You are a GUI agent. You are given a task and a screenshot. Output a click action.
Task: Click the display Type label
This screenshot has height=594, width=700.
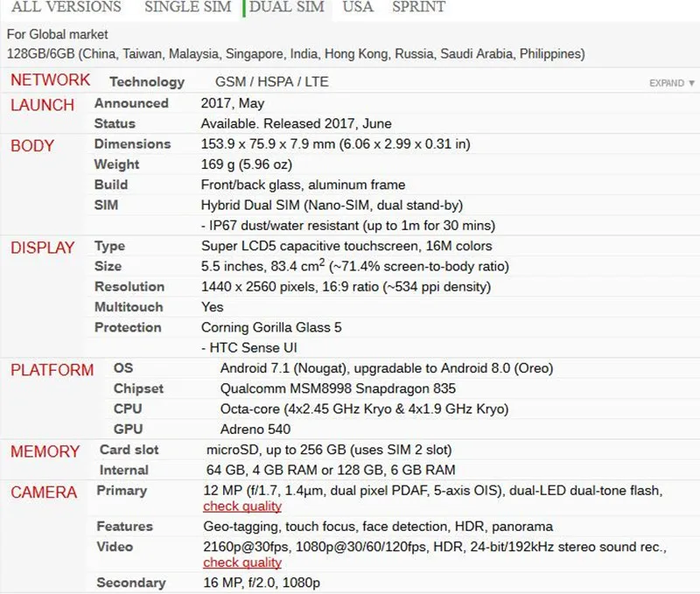[110, 246]
